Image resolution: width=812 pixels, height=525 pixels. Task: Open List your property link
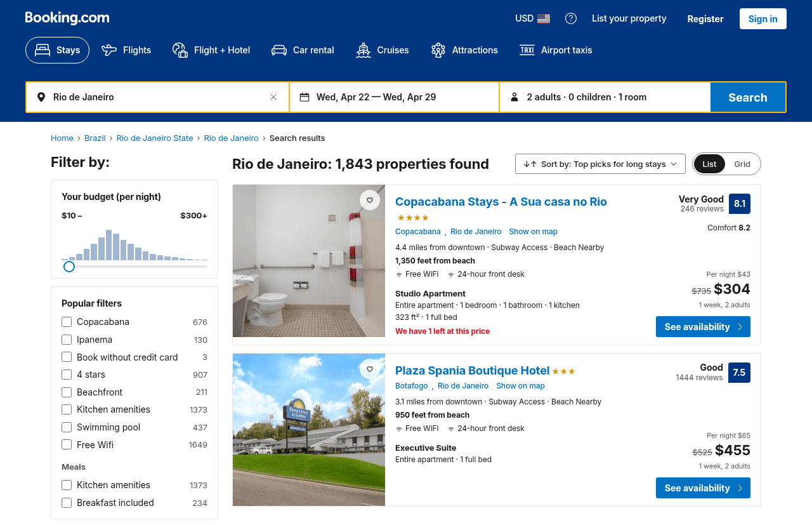click(629, 18)
